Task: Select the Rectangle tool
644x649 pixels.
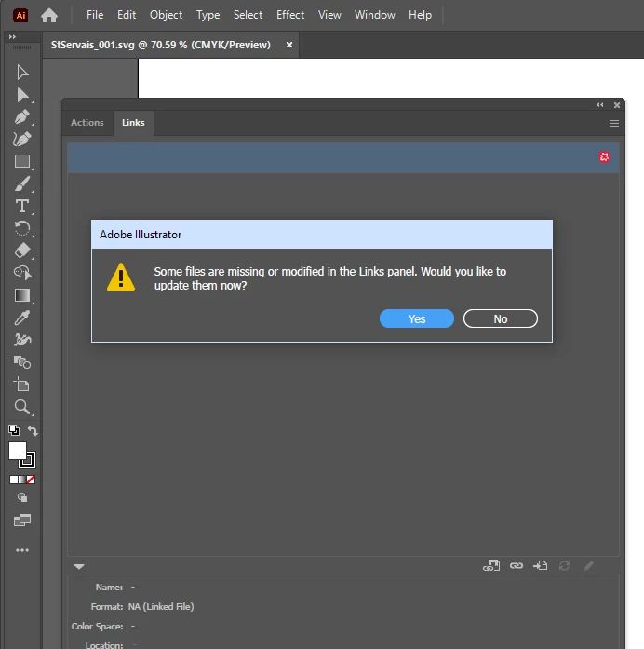Action: pyautogui.click(x=22, y=161)
